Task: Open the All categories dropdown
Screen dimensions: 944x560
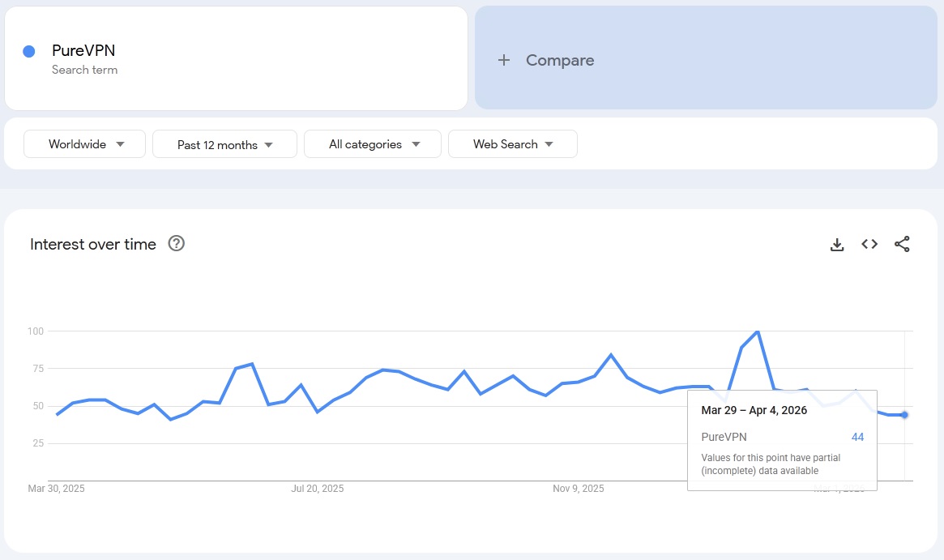Action: 373,144
